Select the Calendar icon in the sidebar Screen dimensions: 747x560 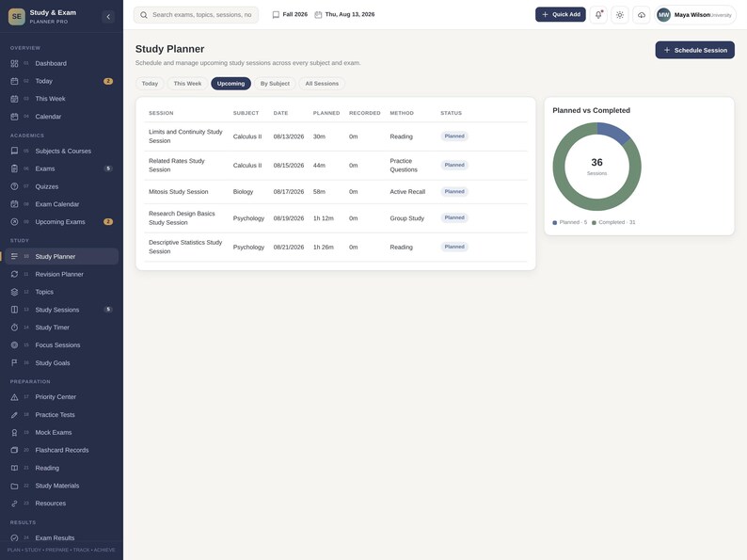click(14, 117)
